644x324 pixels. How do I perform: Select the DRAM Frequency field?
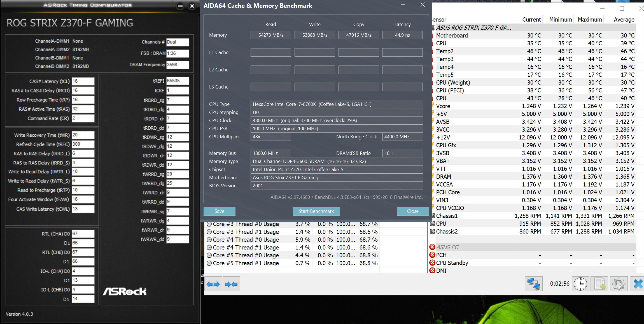coord(177,65)
